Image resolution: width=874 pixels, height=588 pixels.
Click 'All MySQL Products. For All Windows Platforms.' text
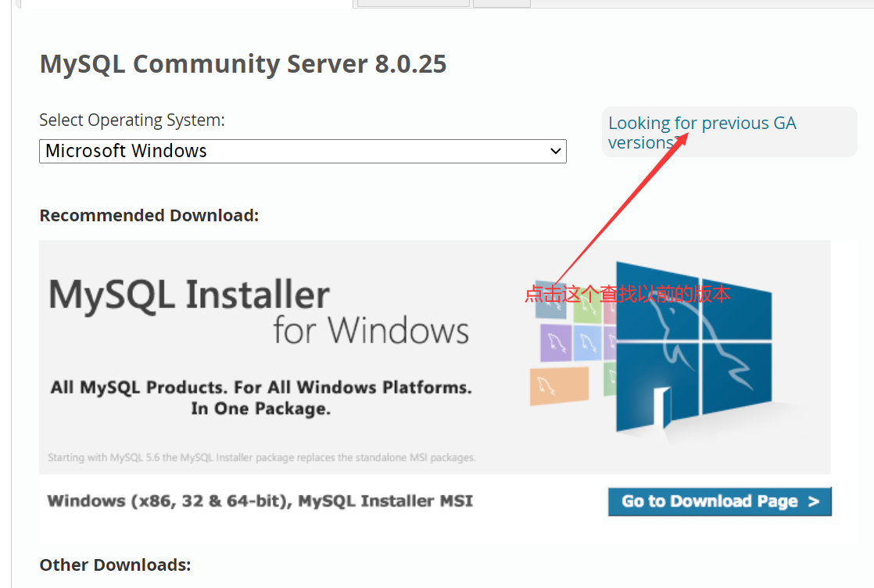(261, 387)
